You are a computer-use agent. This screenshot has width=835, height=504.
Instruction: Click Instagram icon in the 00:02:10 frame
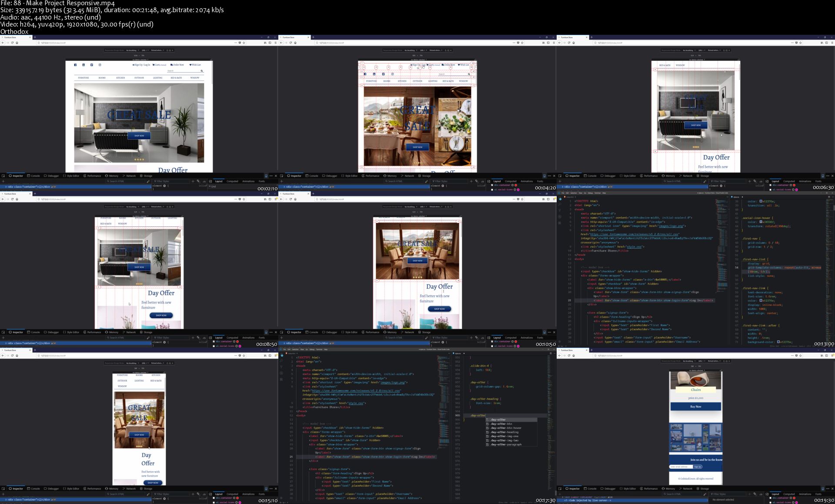pos(100,65)
